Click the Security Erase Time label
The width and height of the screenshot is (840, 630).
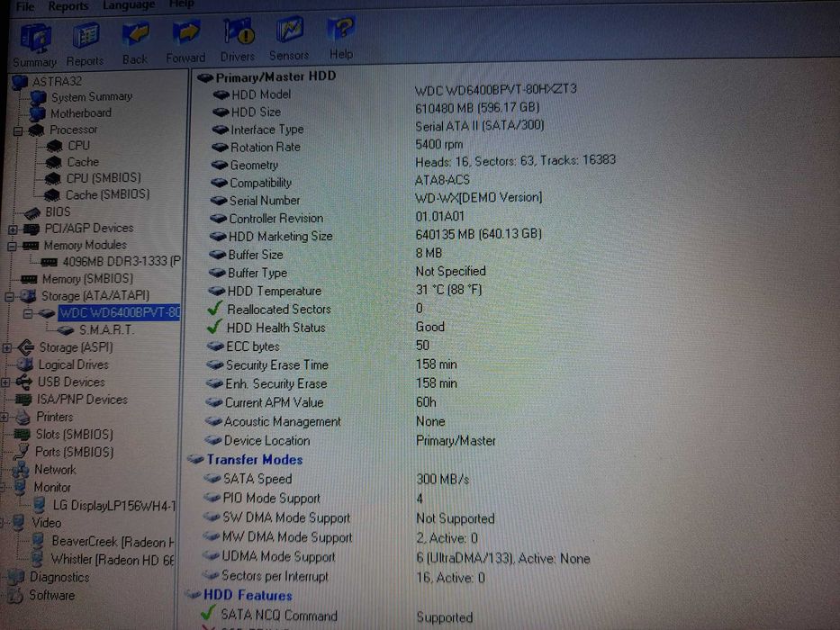coord(277,365)
